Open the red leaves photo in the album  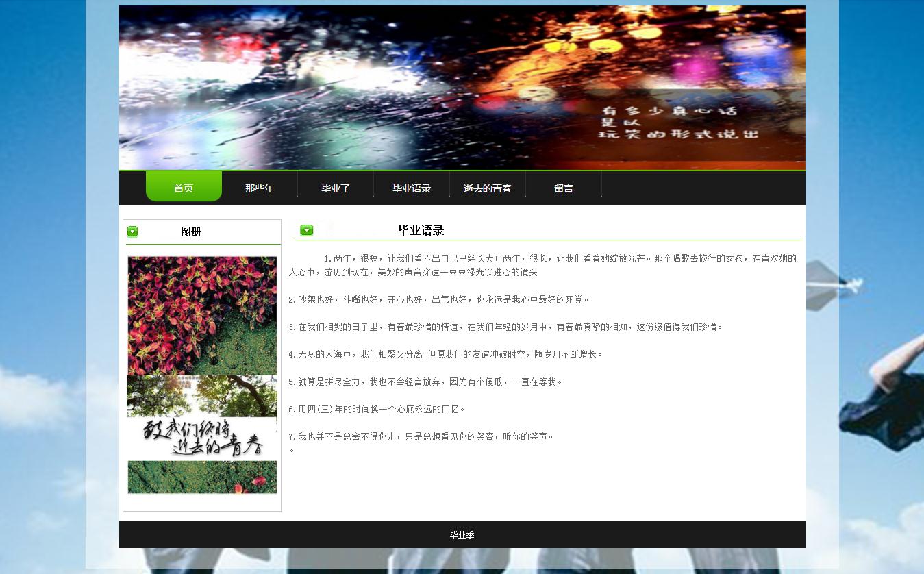[202, 315]
